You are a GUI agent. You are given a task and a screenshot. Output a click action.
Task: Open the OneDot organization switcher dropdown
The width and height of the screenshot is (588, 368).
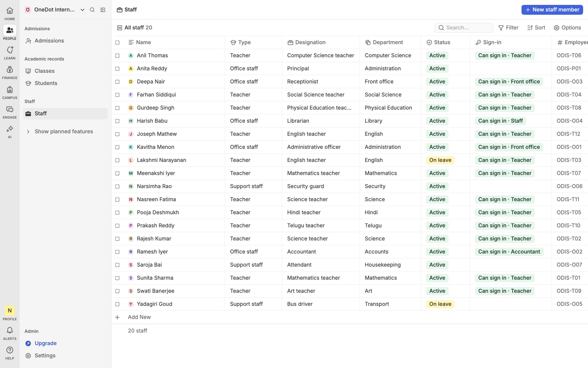click(55, 10)
